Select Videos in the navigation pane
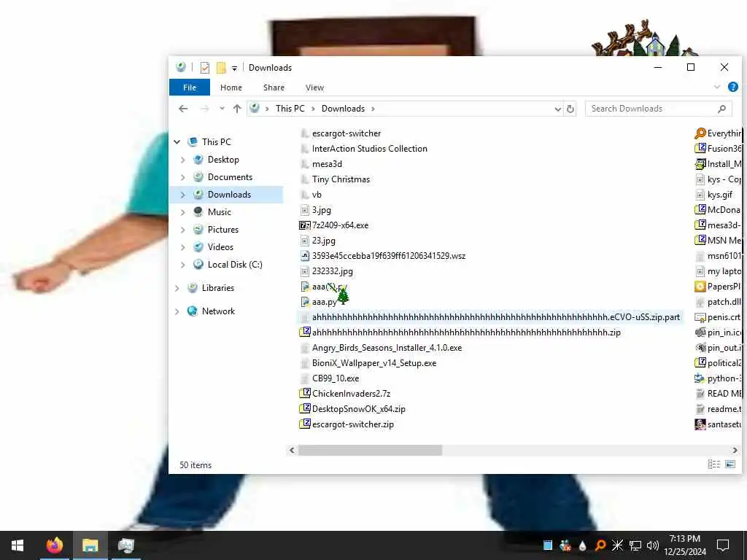 click(x=220, y=247)
